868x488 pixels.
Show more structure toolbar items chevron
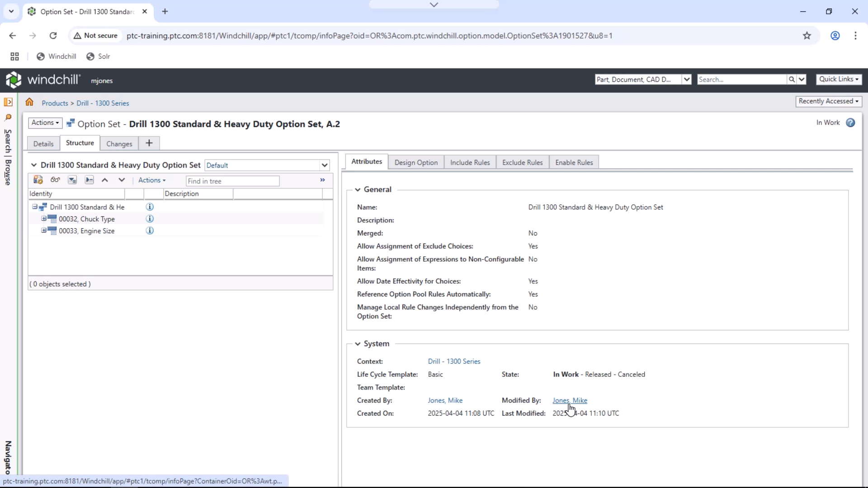click(x=323, y=180)
